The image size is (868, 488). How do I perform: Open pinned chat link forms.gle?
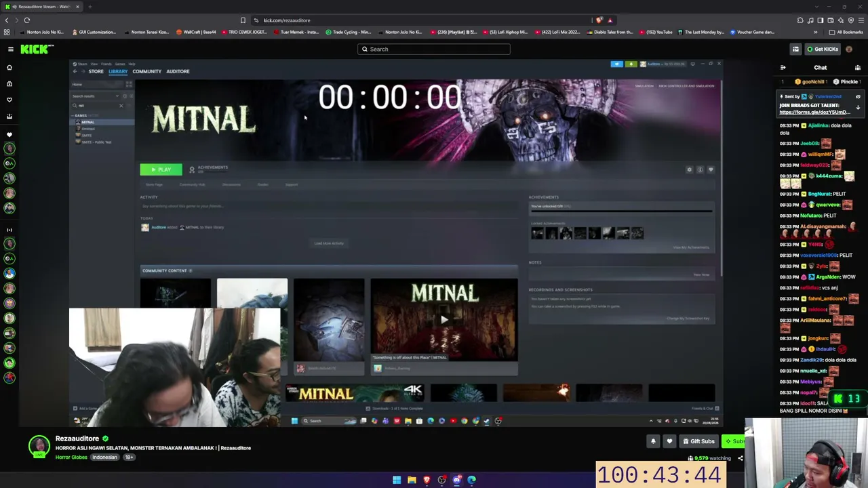point(814,112)
